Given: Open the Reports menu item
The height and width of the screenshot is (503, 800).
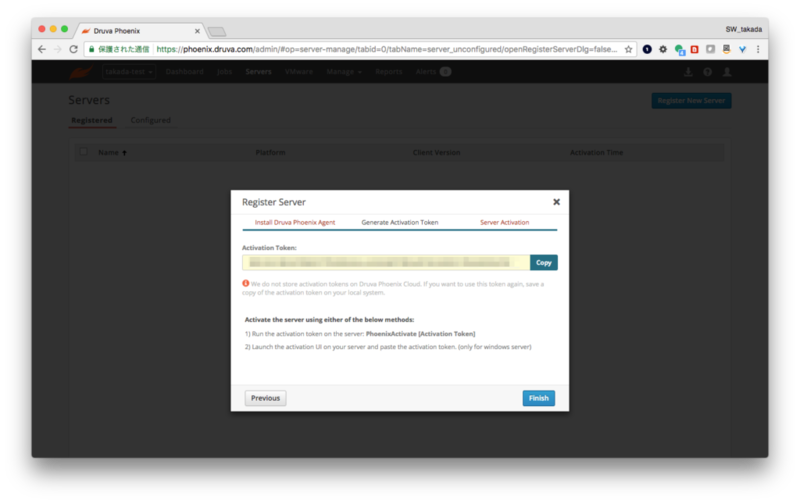Looking at the screenshot, I should (388, 72).
